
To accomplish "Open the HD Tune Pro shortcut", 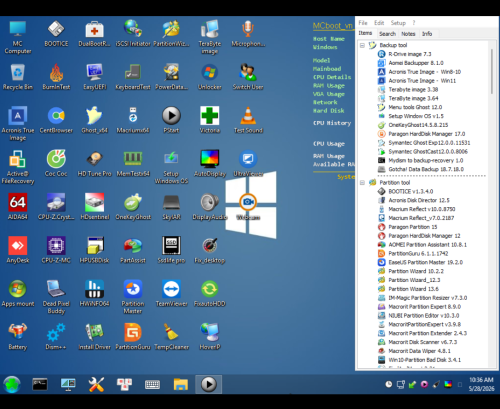I will coord(95,163).
